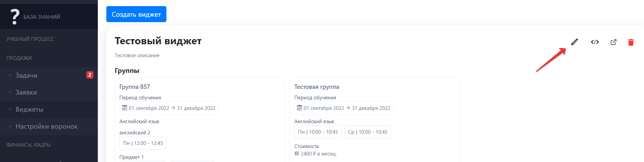Viewport: 644px width, 162px height.
Task: Click Период обучения label in Тестовая группа
Action: (x=315, y=98)
